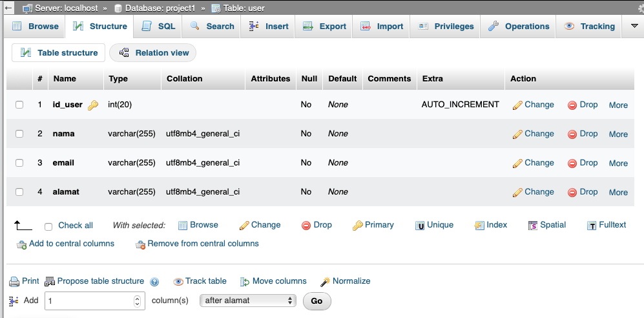Click Propose table structure link
Image resolution: width=644 pixels, height=318 pixels.
coord(101,281)
